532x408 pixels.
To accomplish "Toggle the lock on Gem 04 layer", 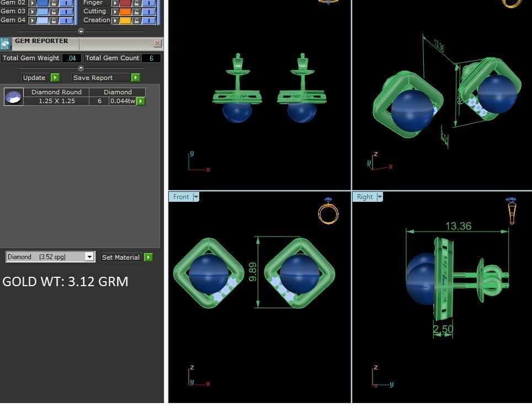I will [54, 20].
